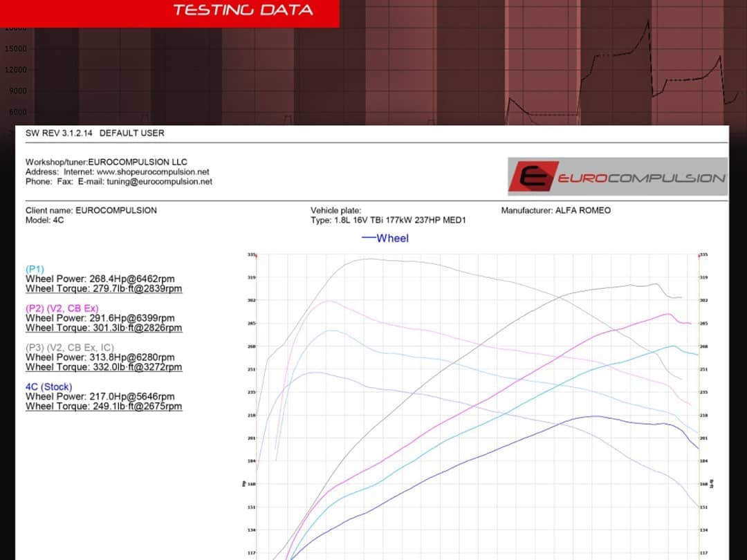
Task: Select 'Wheel Power: 268.4Hp@6462rpm' value
Action: (100, 279)
